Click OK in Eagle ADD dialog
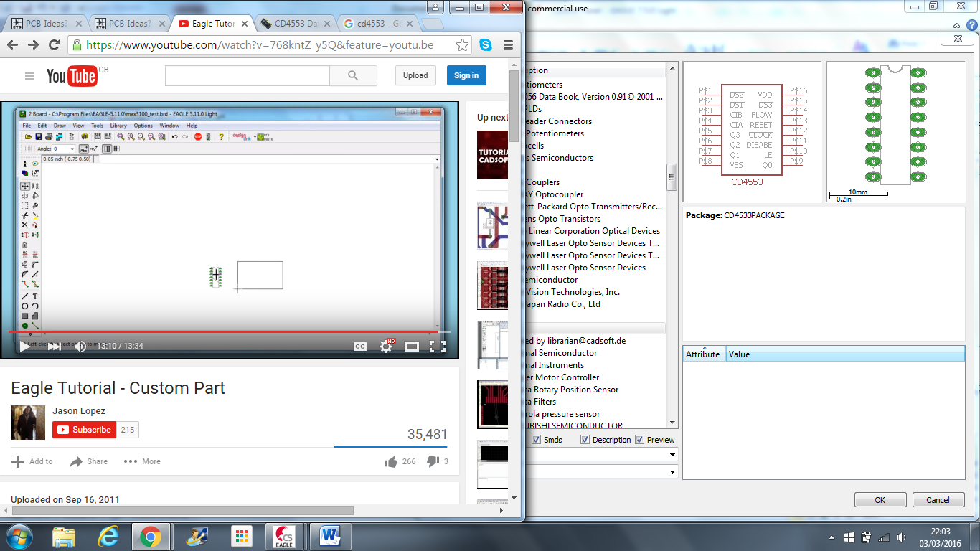Viewport: 980px width, 551px height. click(880, 500)
